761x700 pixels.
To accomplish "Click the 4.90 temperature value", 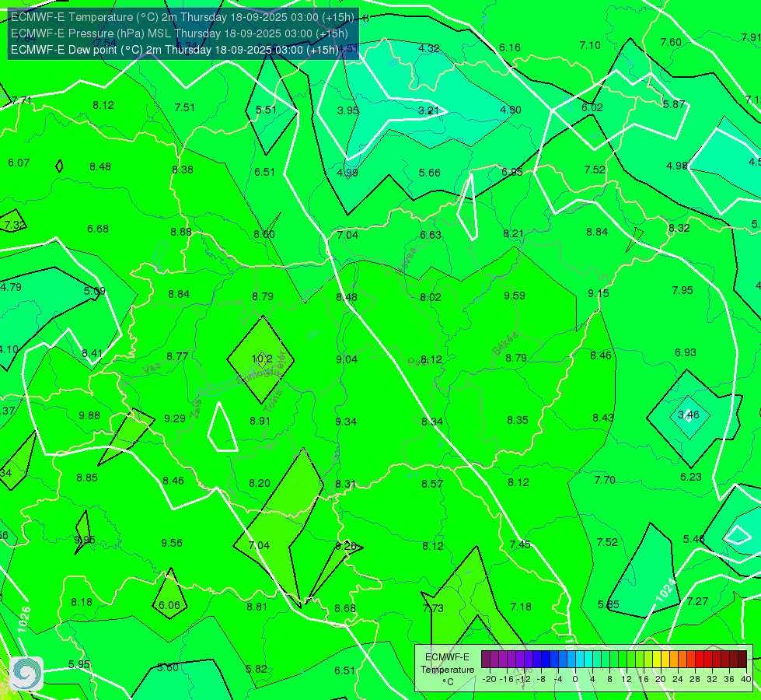I will tap(511, 110).
